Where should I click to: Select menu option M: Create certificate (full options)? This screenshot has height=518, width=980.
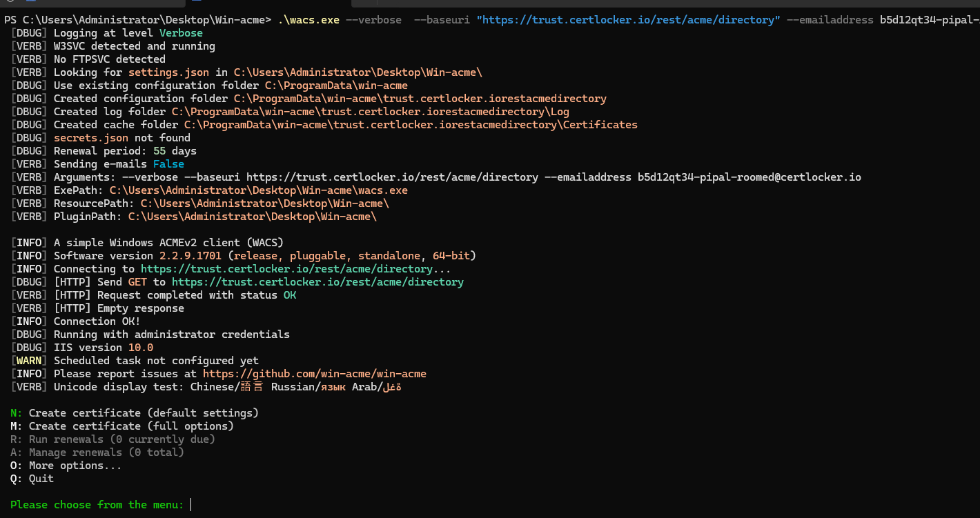[122, 426]
